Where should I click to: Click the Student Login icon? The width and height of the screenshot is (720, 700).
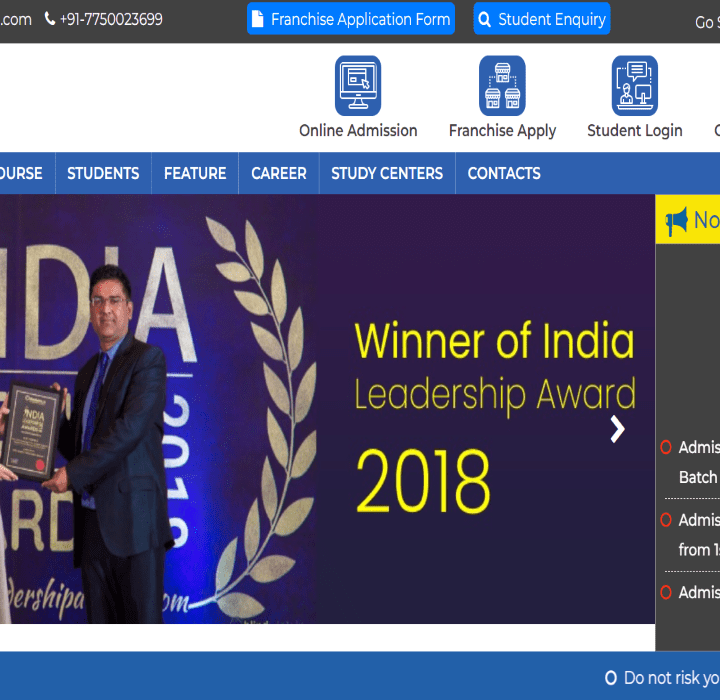pyautogui.click(x=635, y=86)
